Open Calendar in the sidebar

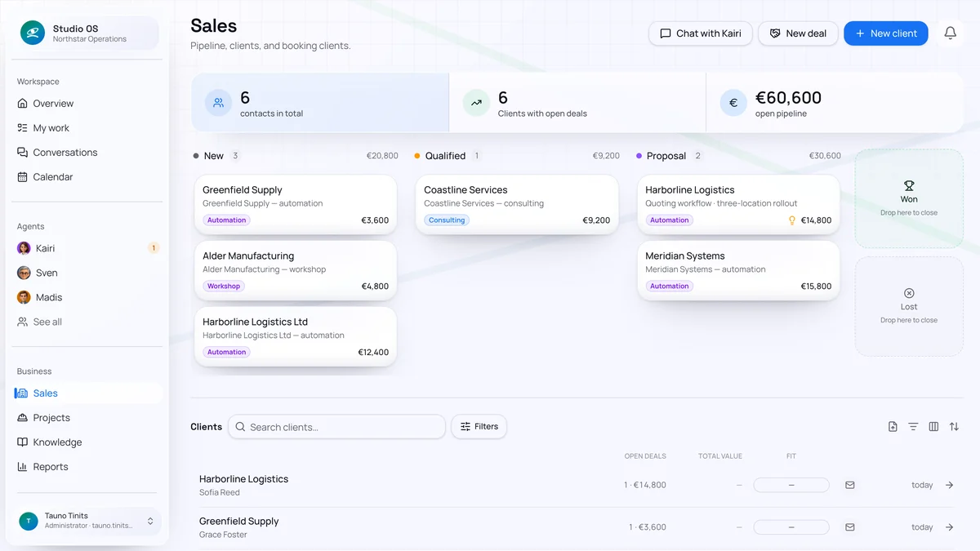point(87,177)
